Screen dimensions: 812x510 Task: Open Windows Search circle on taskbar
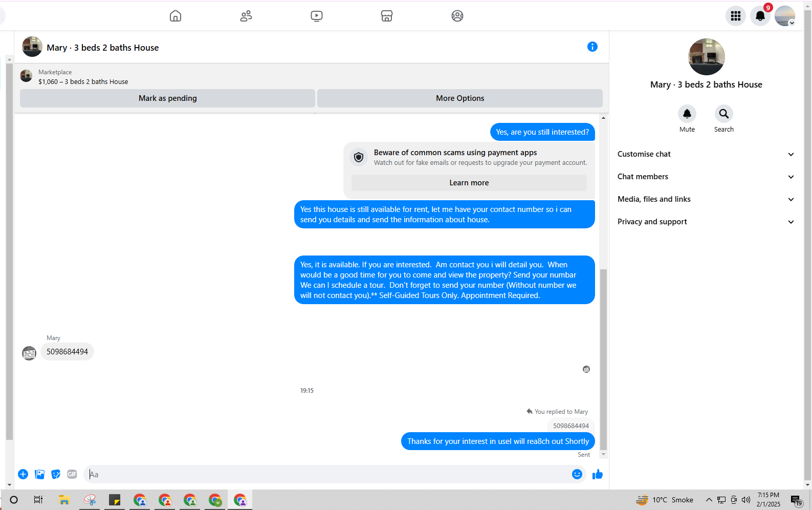tap(14, 500)
